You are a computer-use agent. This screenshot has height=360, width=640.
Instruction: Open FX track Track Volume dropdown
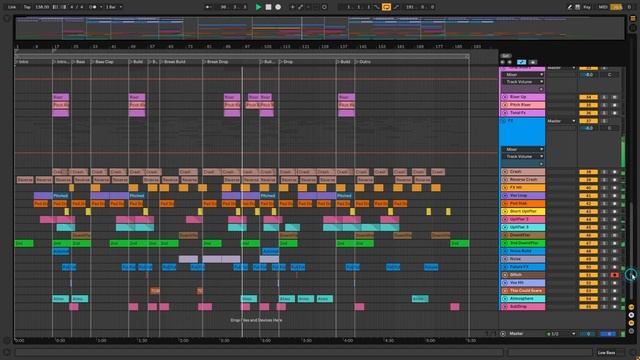pyautogui.click(x=523, y=156)
